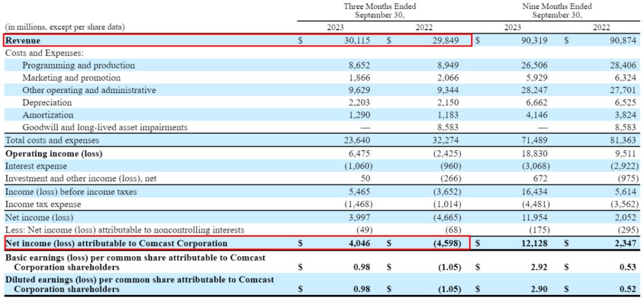Select the nine-month 2022 revenue 90,874
Image resolution: width=644 pixels, height=298 pixels.
pos(622,41)
